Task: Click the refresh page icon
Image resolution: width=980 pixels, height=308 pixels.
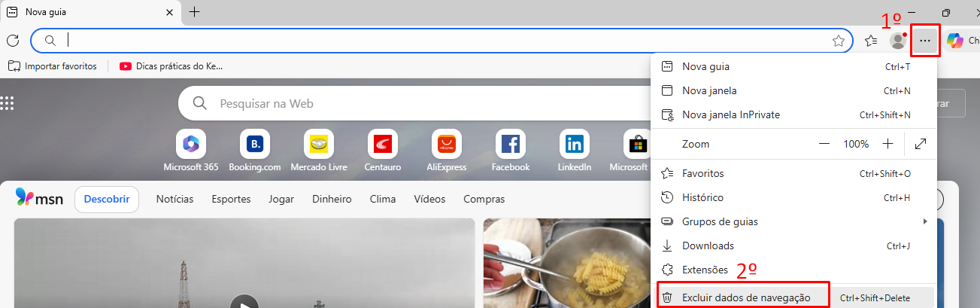Action: point(13,41)
